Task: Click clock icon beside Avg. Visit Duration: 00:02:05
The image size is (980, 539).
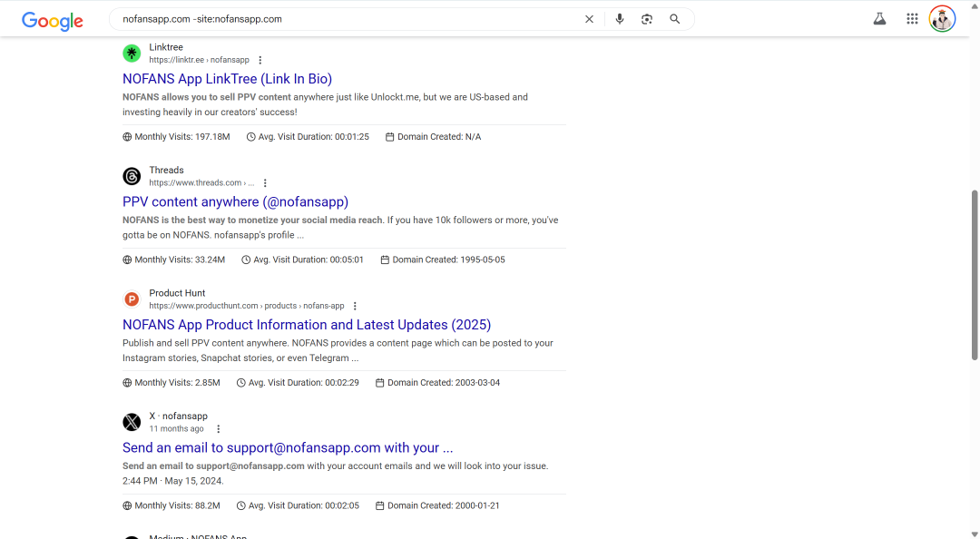Action: [240, 505]
